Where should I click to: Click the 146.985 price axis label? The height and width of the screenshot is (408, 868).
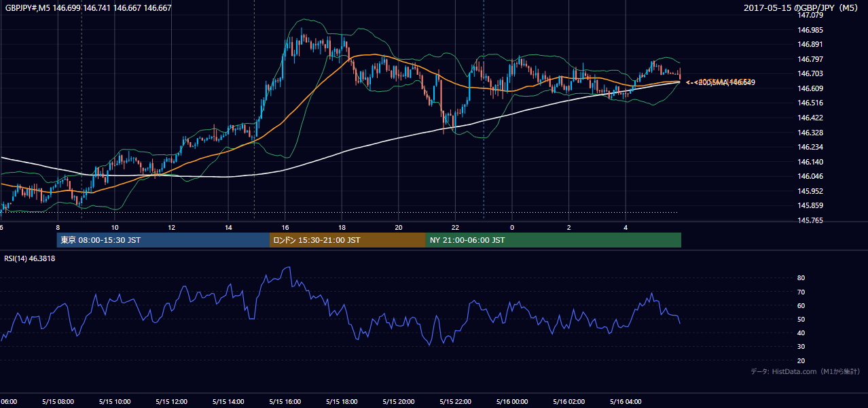[x=810, y=30]
